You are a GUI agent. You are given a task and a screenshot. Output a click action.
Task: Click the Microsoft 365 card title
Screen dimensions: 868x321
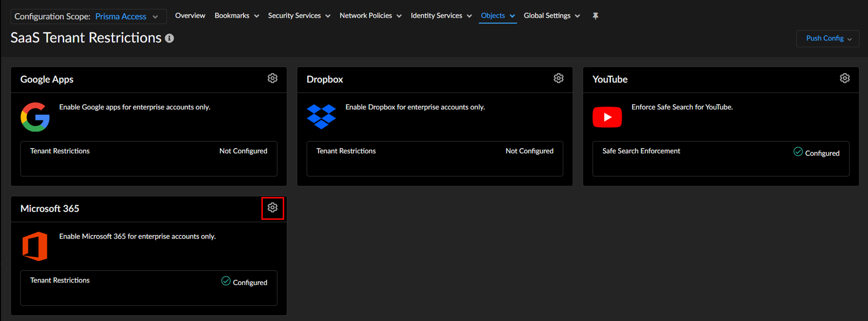click(x=50, y=209)
